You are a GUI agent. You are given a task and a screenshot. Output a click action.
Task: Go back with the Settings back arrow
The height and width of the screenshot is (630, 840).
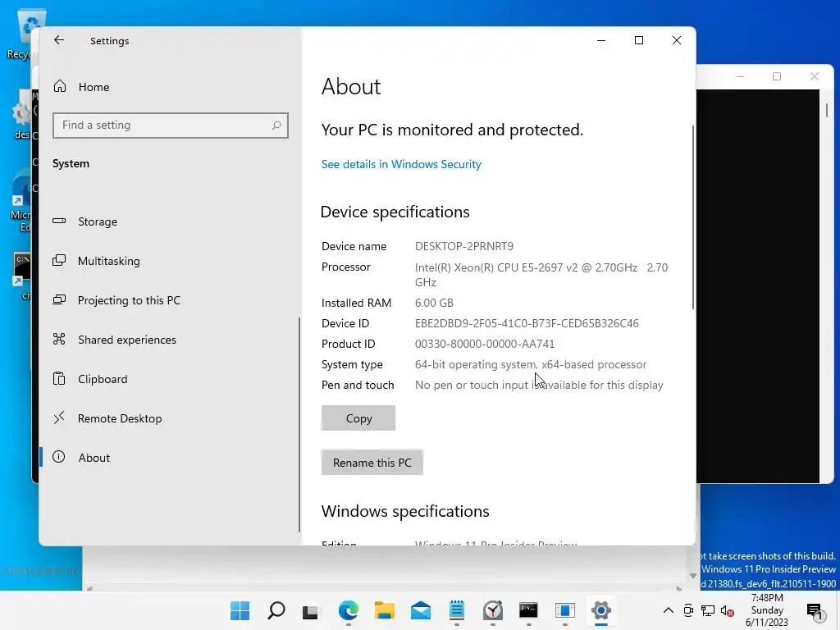(x=59, y=40)
